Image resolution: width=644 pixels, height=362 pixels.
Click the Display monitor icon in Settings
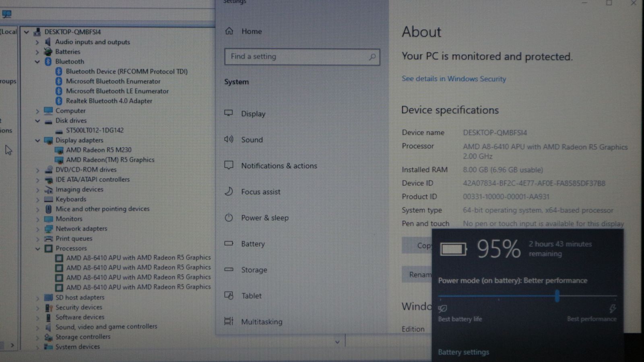click(x=229, y=113)
